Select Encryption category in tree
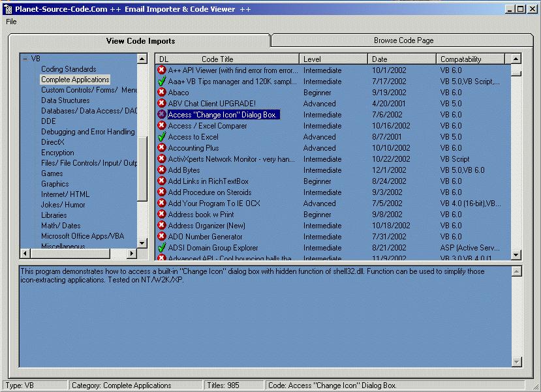Screen dimensions: 541x392 tap(57, 153)
